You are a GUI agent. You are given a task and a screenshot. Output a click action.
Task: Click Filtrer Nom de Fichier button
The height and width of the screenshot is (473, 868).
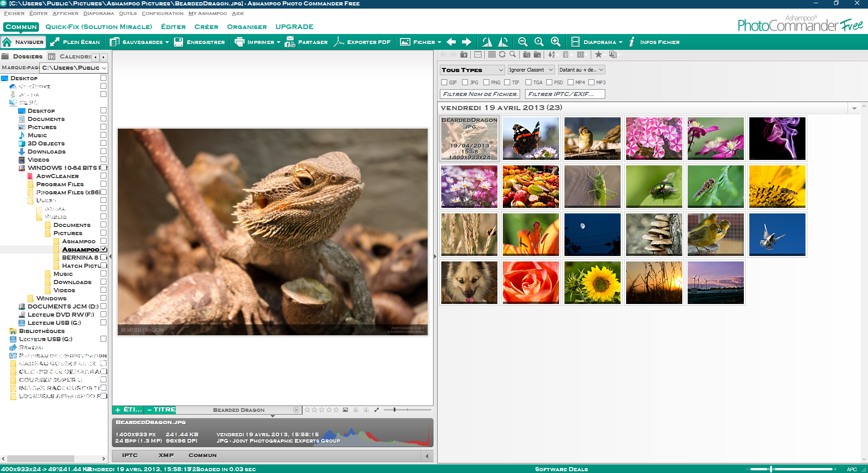(x=480, y=94)
